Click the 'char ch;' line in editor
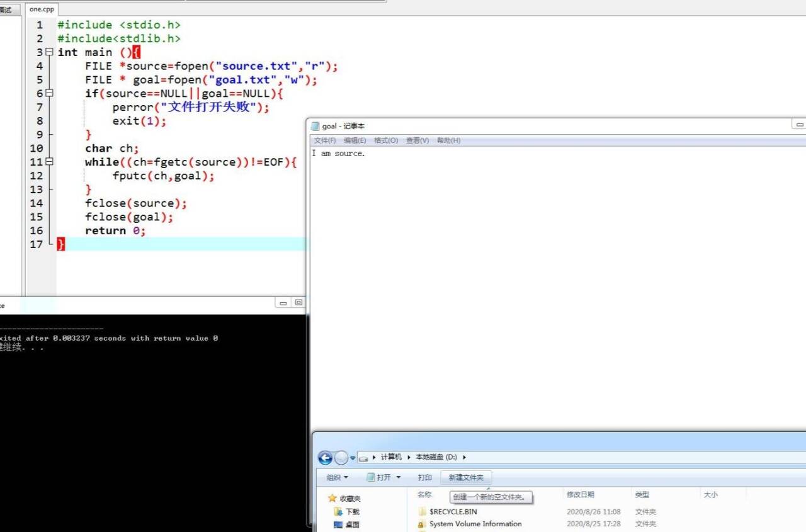The height and width of the screenshot is (532, 806). pos(112,149)
